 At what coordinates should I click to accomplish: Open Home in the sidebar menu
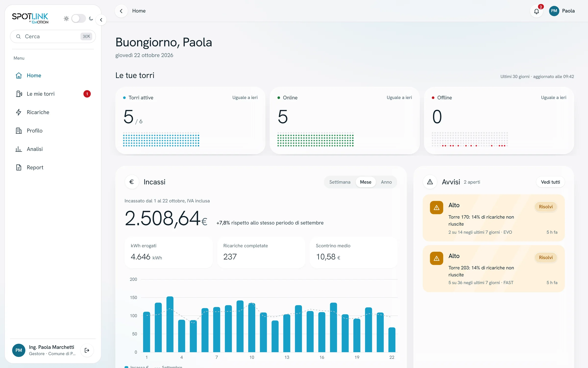click(x=53, y=75)
